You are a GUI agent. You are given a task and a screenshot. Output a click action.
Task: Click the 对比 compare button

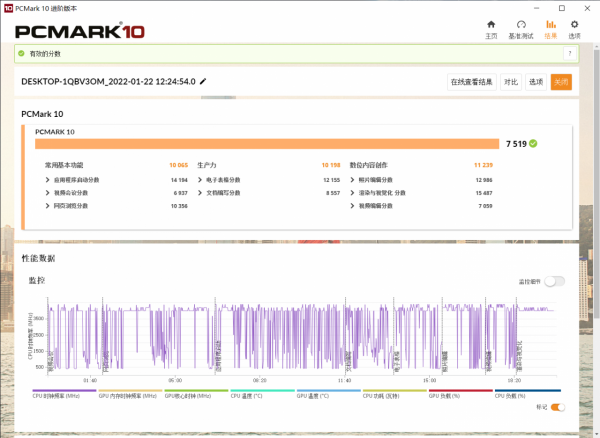click(511, 82)
